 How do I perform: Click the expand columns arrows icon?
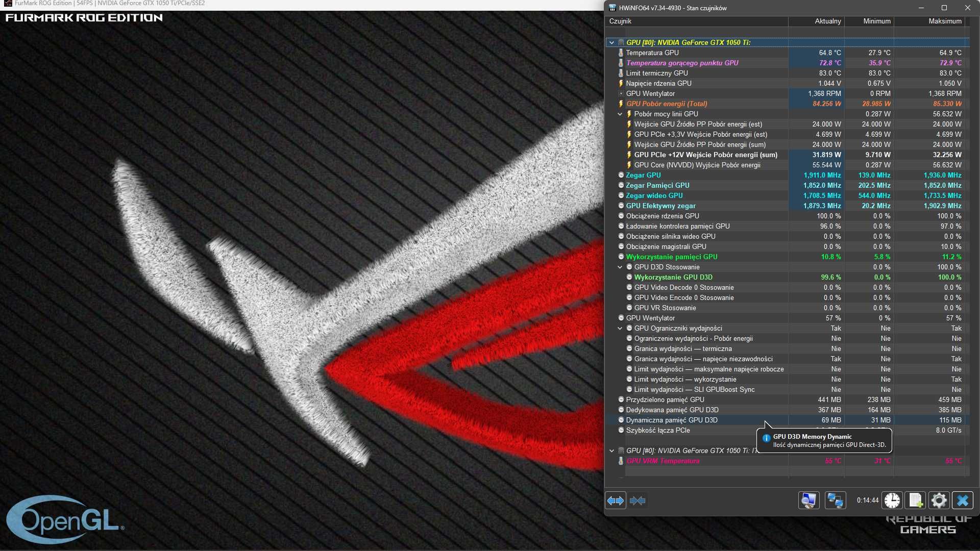click(x=616, y=500)
